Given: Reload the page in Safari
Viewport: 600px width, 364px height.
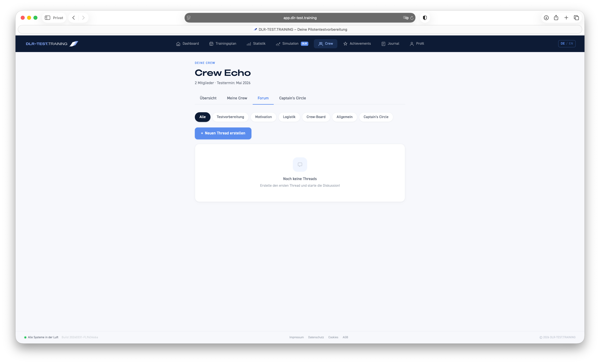Looking at the screenshot, I should tap(412, 18).
